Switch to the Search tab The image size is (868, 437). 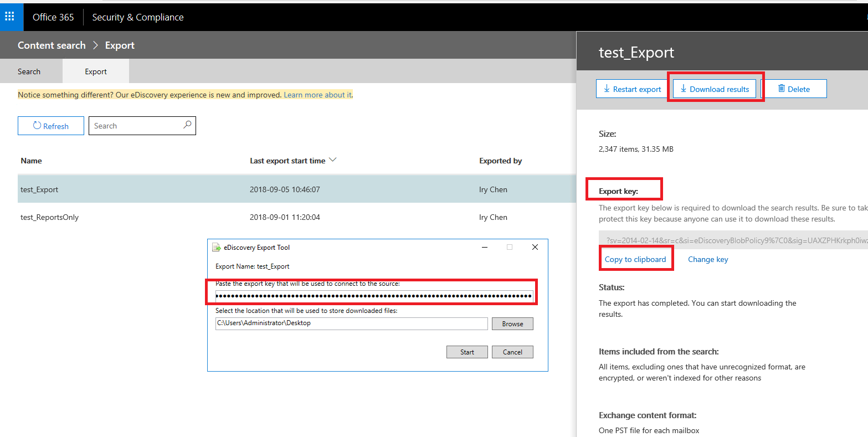point(29,71)
